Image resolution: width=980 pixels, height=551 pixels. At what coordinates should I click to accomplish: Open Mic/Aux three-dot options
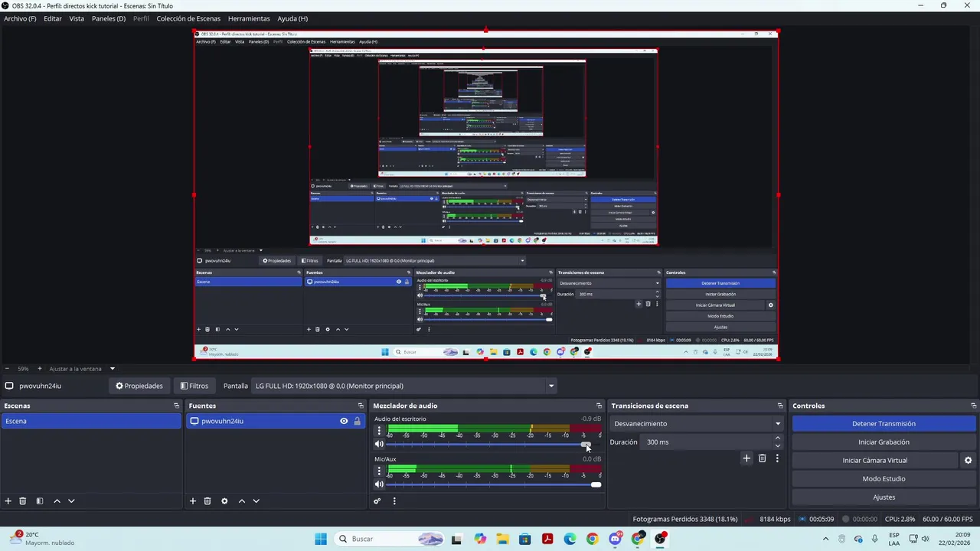(x=378, y=471)
